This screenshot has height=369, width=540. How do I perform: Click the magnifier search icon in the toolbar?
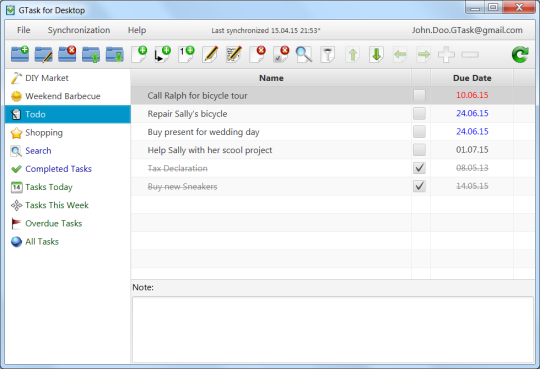coord(304,54)
